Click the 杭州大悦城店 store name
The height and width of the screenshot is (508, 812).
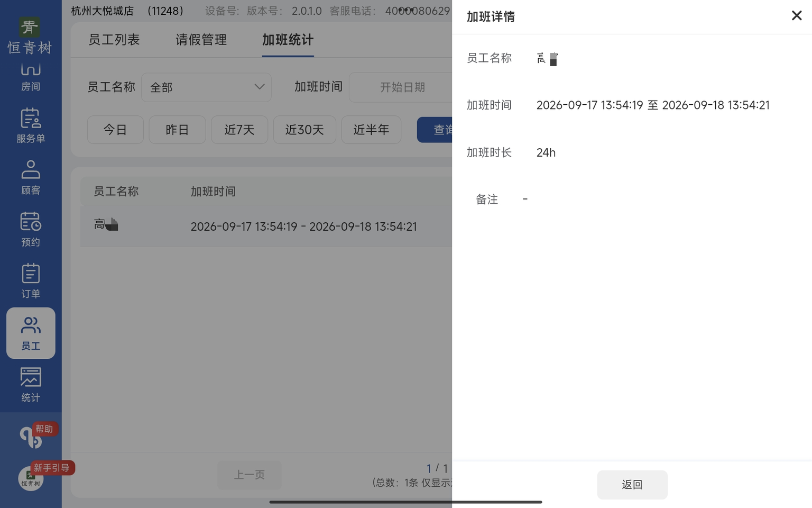103,11
